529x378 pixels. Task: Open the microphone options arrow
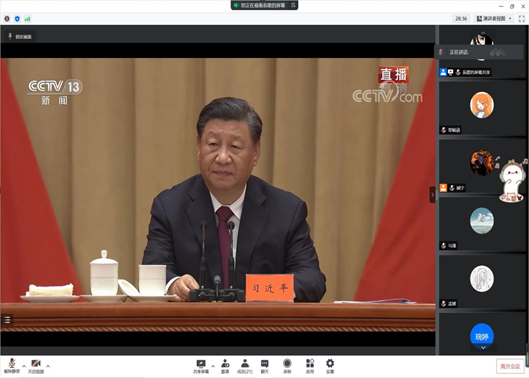pos(24,366)
